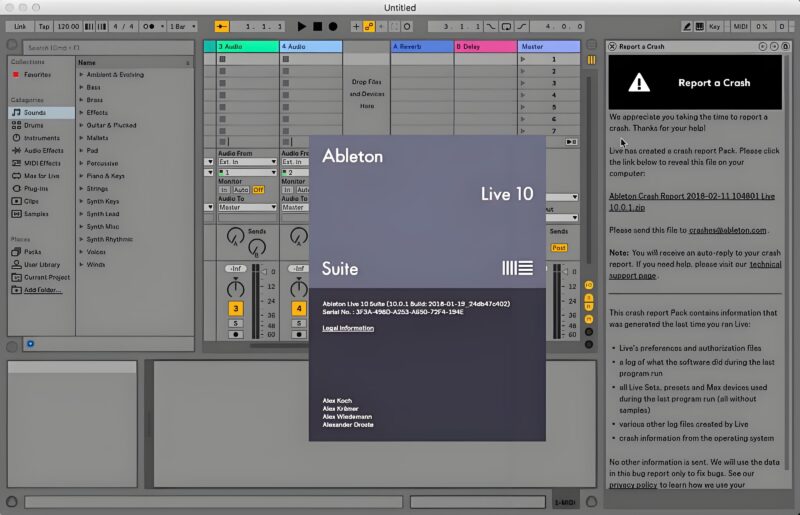Toggle the metronome button
Image resolution: width=800 pixels, height=515 pixels.
(x=149, y=27)
